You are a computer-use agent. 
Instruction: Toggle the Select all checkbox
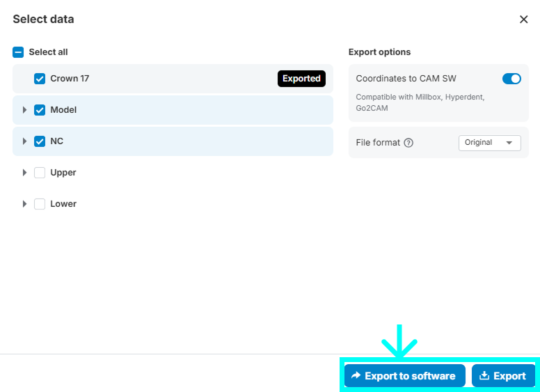(x=19, y=52)
